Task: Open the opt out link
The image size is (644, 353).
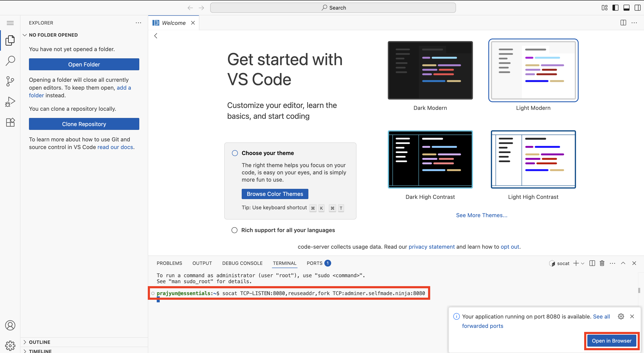Action: pyautogui.click(x=510, y=247)
